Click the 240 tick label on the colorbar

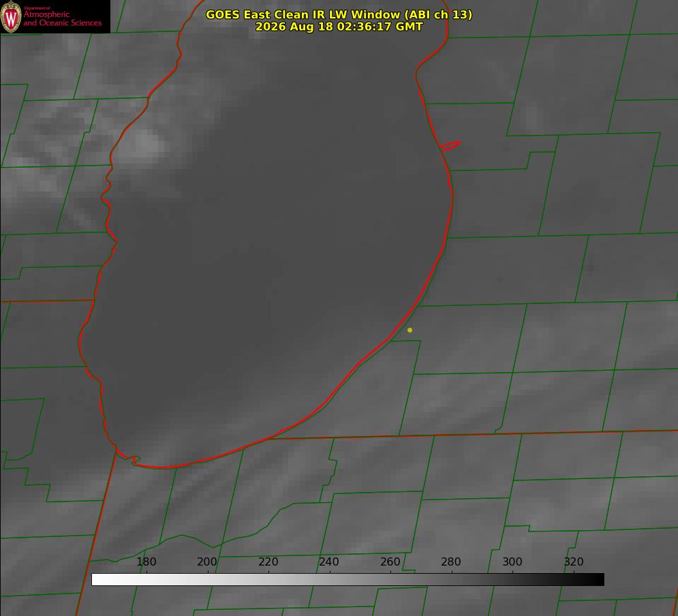pos(329,561)
